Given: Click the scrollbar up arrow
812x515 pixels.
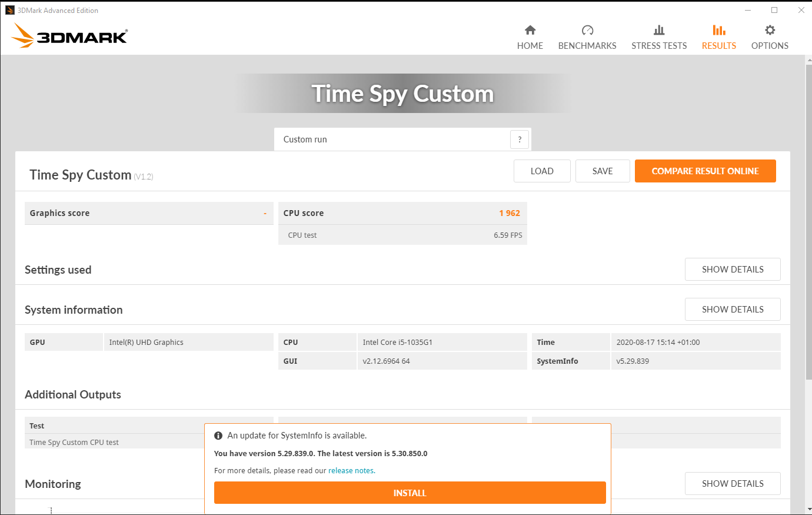Looking at the screenshot, I should [808, 60].
